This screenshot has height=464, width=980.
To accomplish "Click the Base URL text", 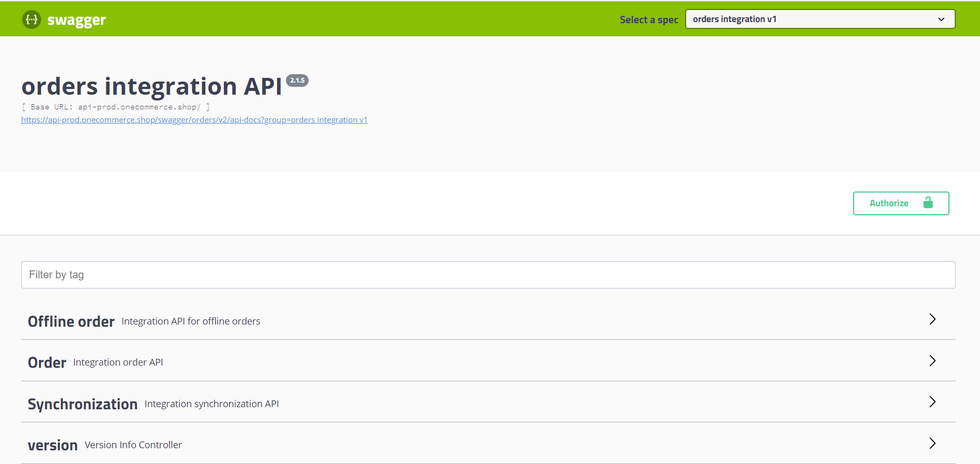I will click(116, 107).
